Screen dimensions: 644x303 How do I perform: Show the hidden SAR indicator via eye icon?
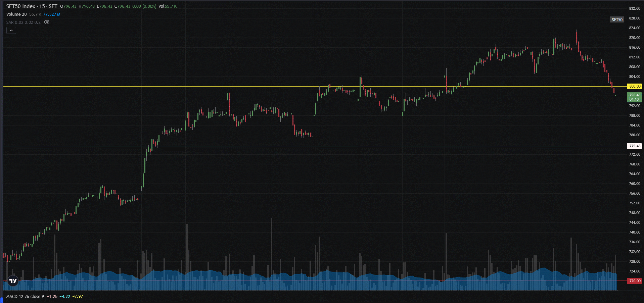click(47, 22)
